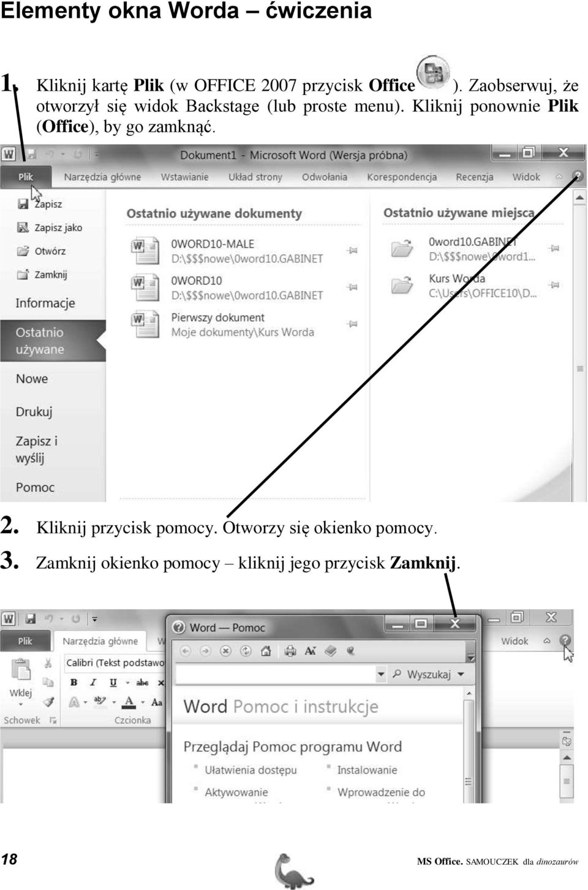Image resolution: width=588 pixels, height=890 pixels.
Task: Switch to the Wstawianie ribbon tab
Action: click(x=184, y=177)
